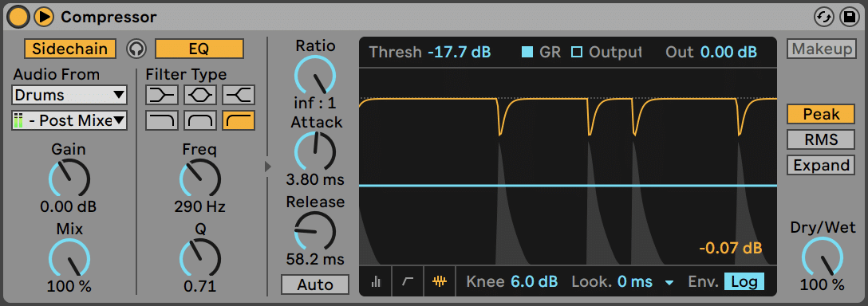Click the hot-swap preset icon
Image resolution: width=868 pixels, height=306 pixels.
(x=824, y=18)
